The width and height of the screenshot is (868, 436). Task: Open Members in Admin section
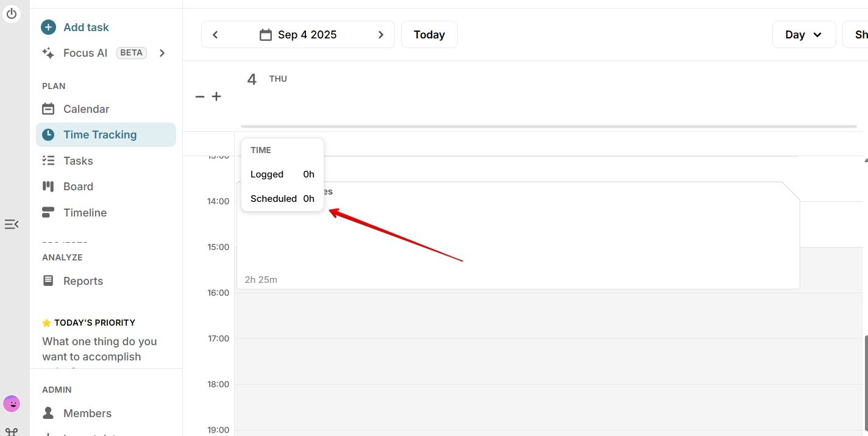pyautogui.click(x=87, y=413)
